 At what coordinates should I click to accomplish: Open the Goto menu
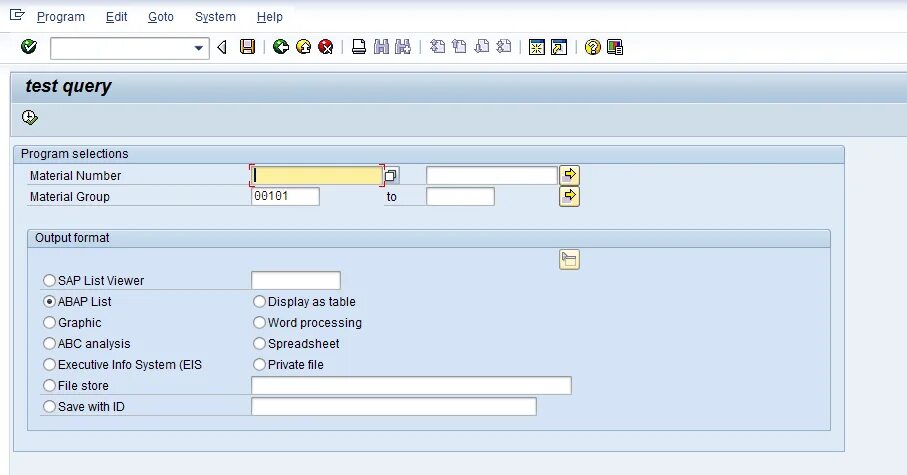point(161,17)
